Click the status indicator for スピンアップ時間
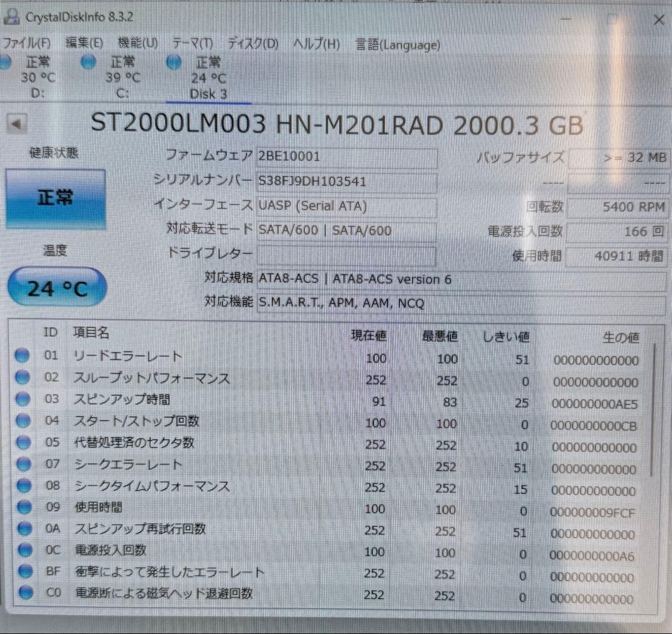672x634 pixels. (x=22, y=399)
